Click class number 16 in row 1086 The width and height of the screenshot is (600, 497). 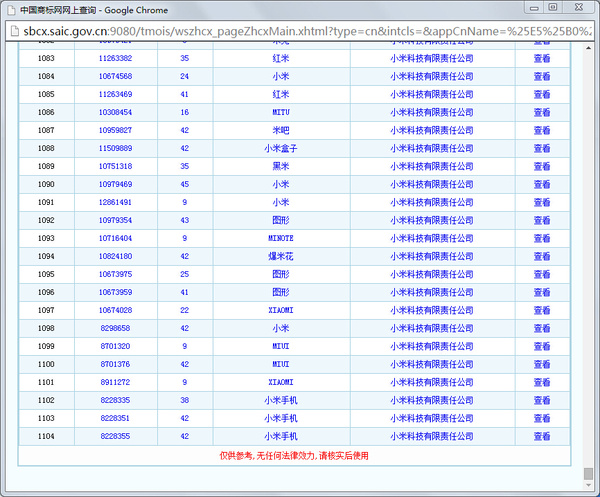[185, 112]
